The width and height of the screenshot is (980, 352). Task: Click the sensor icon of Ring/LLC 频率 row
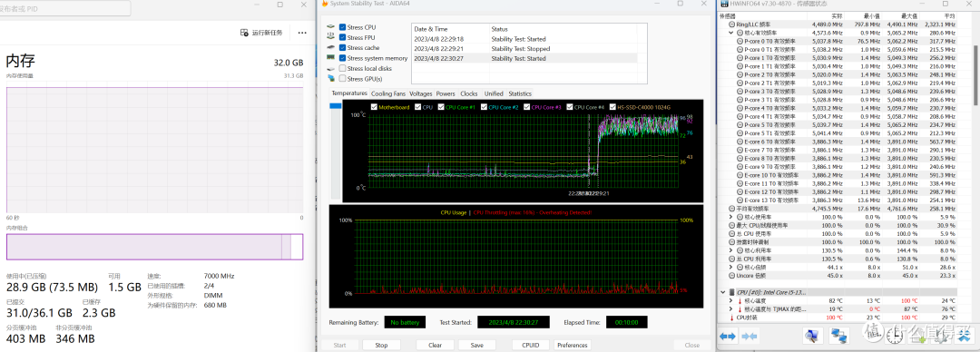click(x=732, y=24)
